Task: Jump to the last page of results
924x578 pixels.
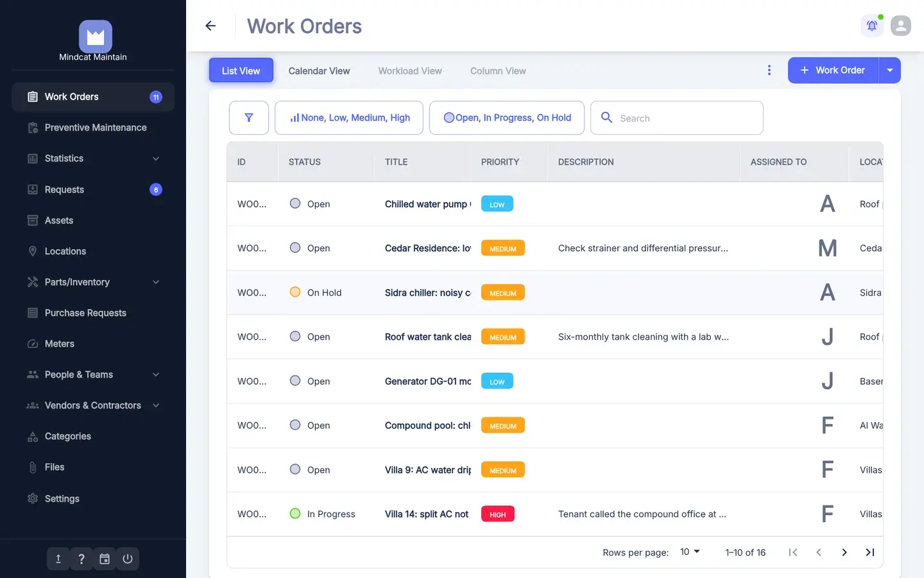Action: click(x=870, y=552)
